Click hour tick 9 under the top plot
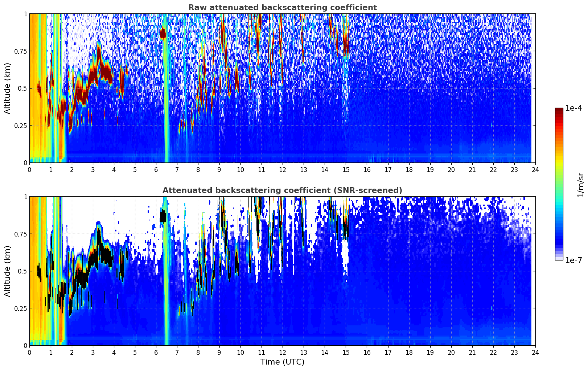 [x=219, y=169]
